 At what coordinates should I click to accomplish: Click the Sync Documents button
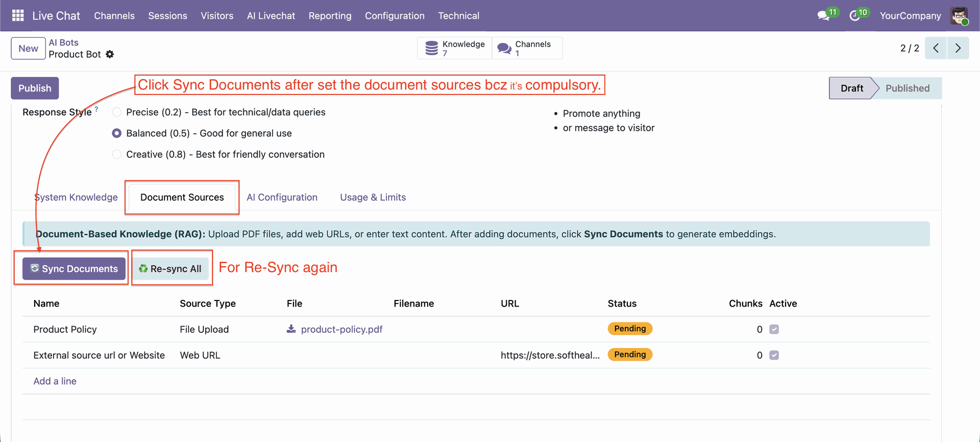[74, 269]
